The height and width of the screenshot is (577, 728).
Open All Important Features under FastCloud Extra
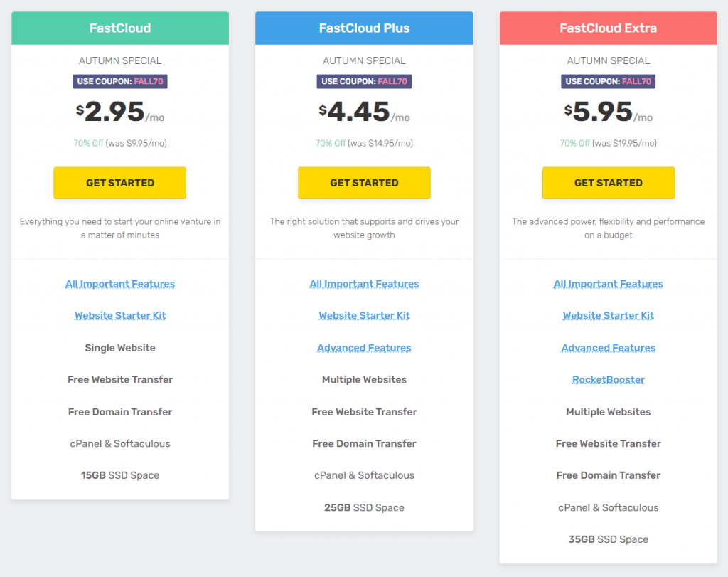point(608,283)
